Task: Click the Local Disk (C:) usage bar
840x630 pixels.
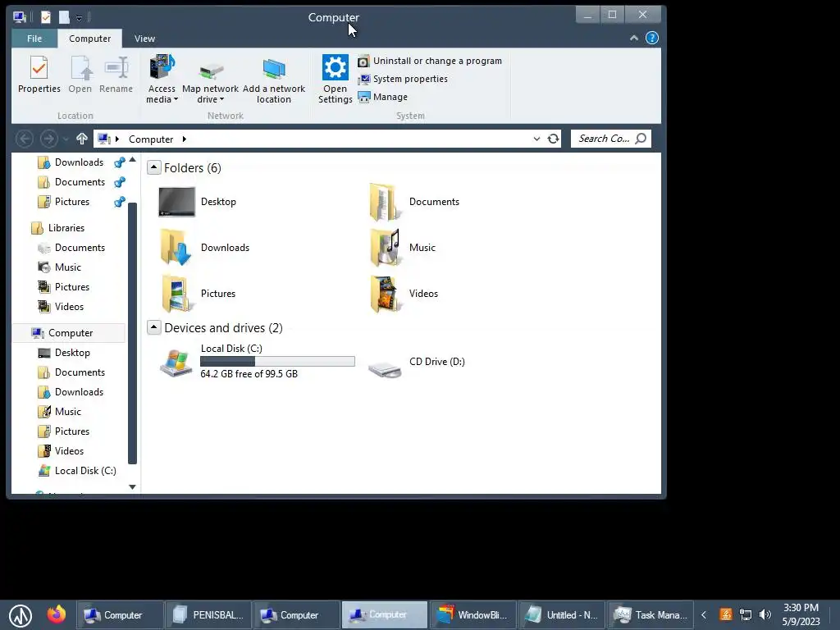Action: coord(277,362)
